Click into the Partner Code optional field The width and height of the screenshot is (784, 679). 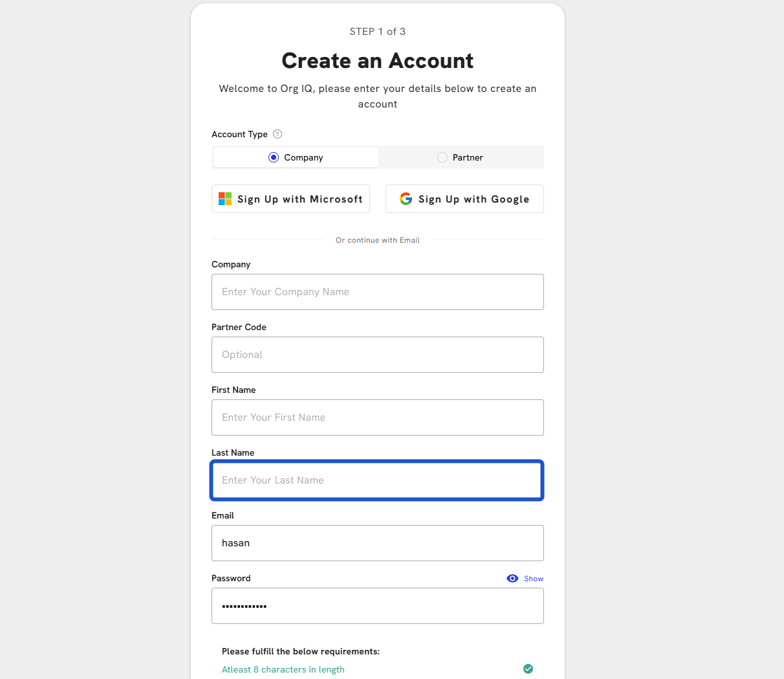(x=378, y=355)
